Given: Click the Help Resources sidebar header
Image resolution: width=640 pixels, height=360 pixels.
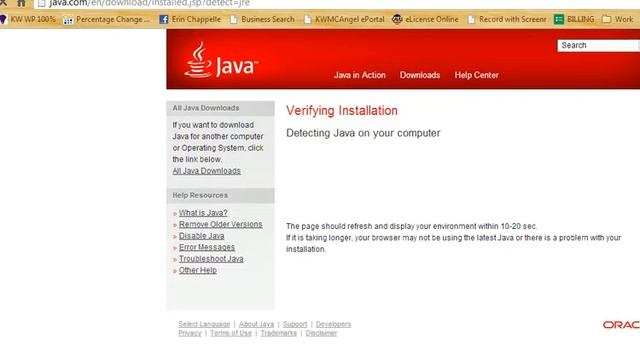Looking at the screenshot, I should coord(220,196).
